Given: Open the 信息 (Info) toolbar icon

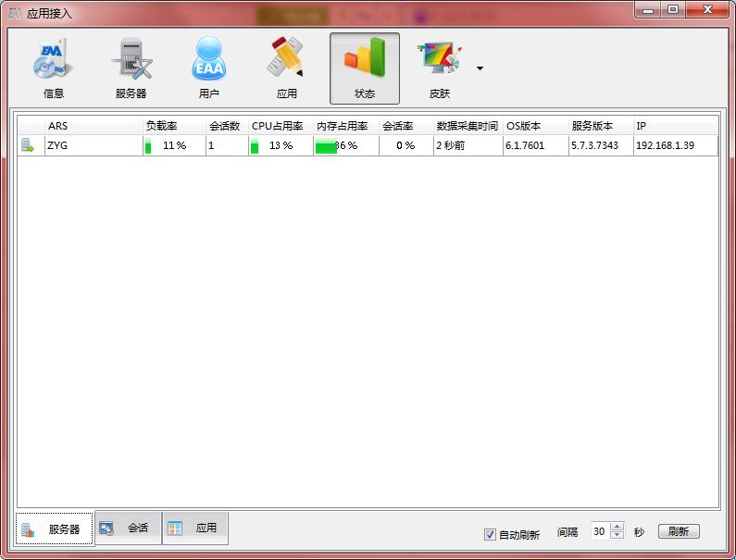Looking at the screenshot, I should point(54,68).
